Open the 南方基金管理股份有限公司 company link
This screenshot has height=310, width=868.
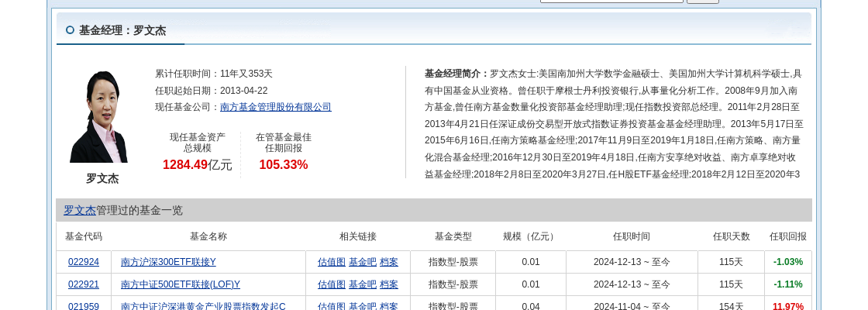pyautogui.click(x=275, y=107)
